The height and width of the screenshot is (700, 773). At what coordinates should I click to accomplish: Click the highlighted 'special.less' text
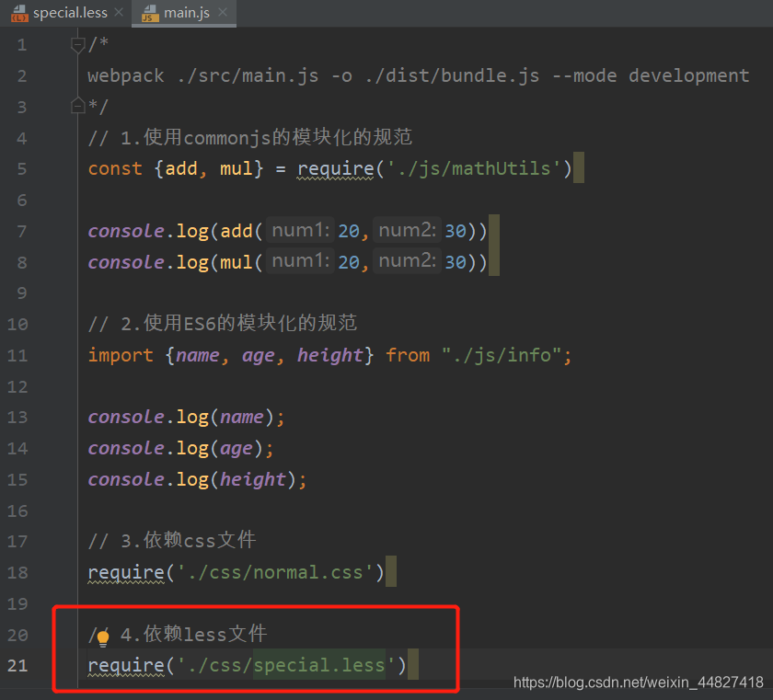(x=319, y=665)
